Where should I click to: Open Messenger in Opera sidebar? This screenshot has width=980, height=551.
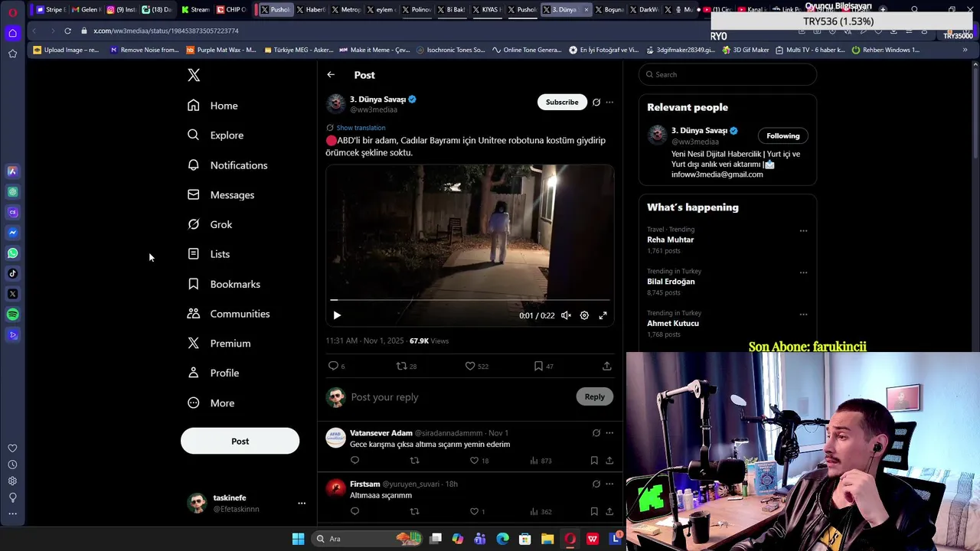(12, 233)
